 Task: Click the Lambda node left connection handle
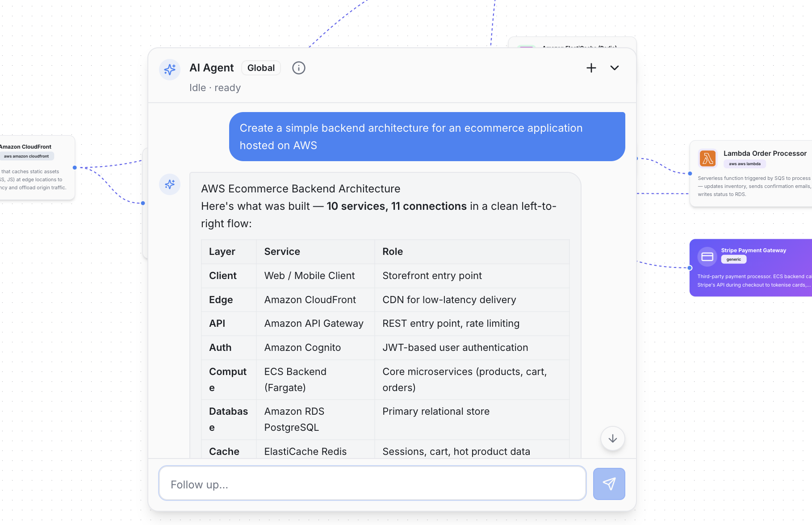pyautogui.click(x=690, y=174)
